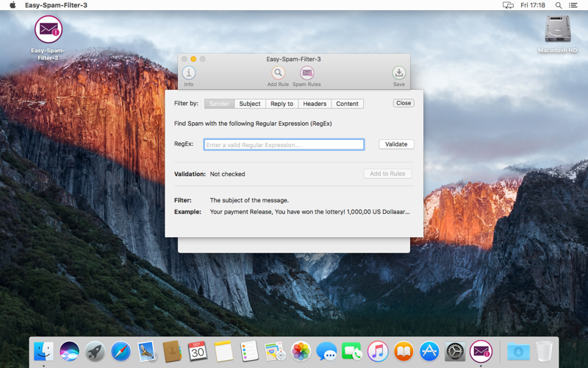
Task: Open Macintosh HD drive icon
Action: tap(558, 29)
